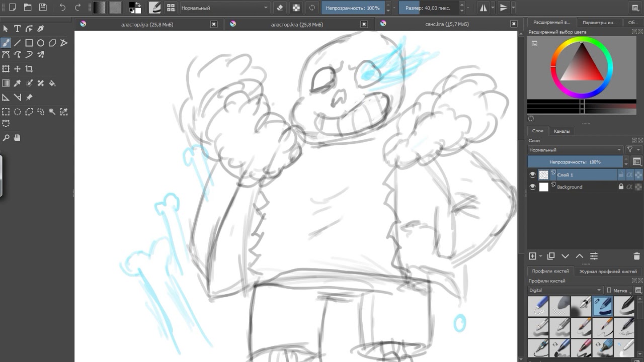Toggle vertical mirror tool
Screen dimensions: 644x362
(x=504, y=8)
